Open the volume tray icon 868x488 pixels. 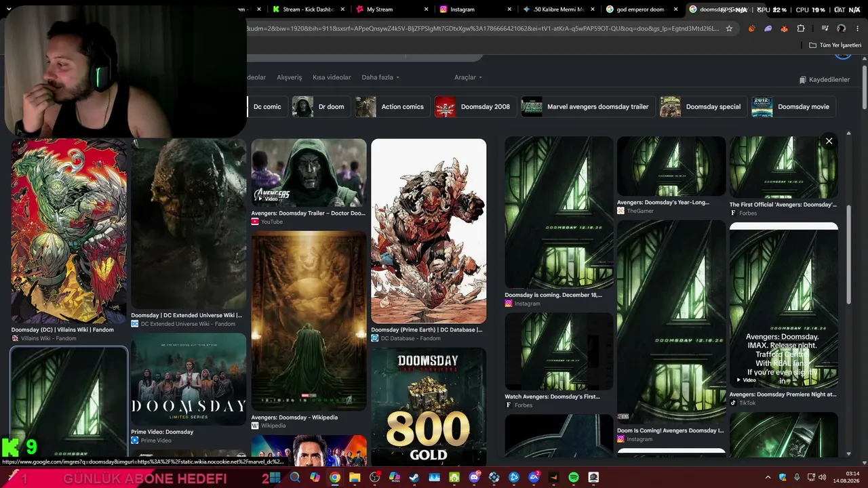823,478
